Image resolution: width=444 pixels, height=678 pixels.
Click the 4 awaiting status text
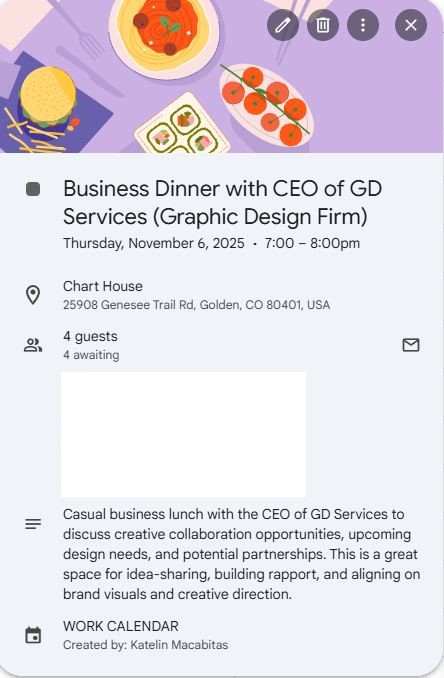(91, 355)
